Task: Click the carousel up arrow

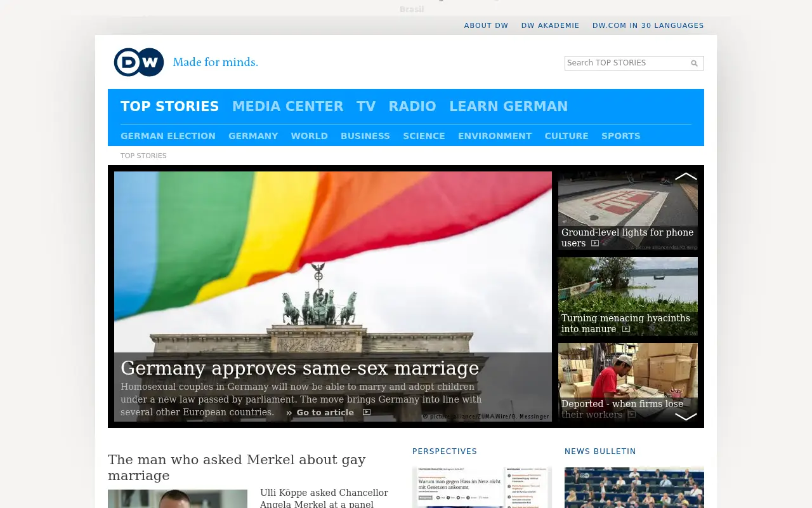Action: click(x=686, y=176)
